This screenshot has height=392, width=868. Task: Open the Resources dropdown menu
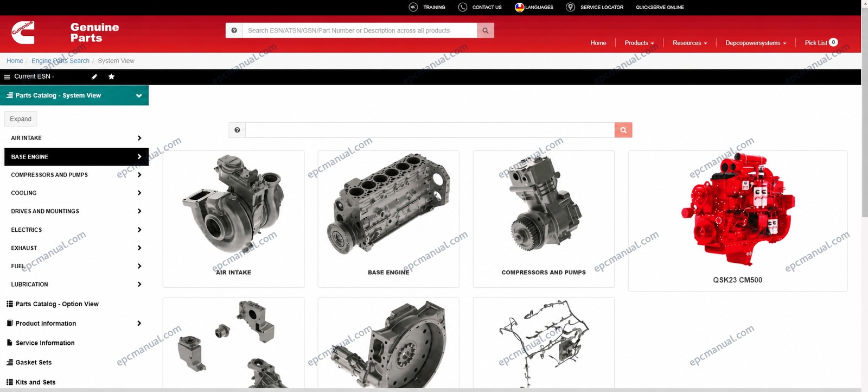pos(690,43)
